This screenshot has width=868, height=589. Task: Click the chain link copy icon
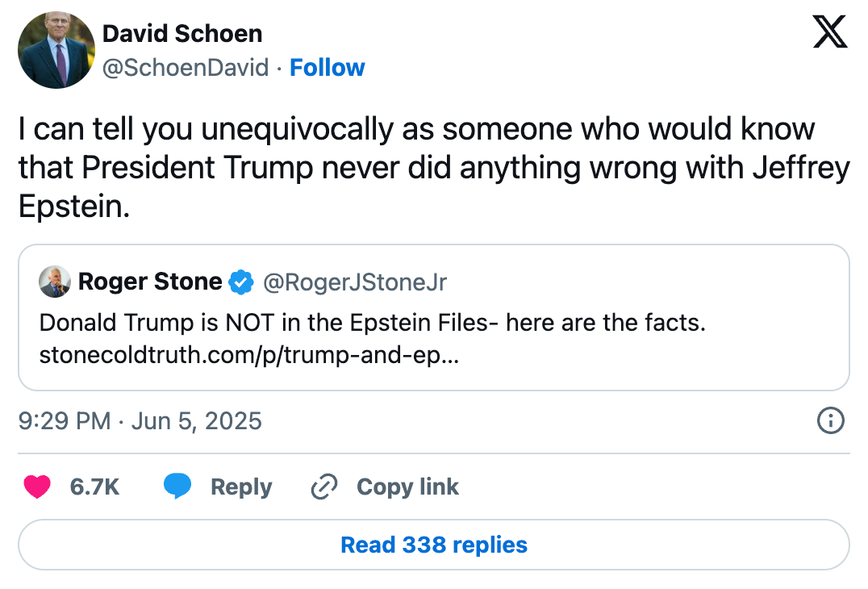324,487
